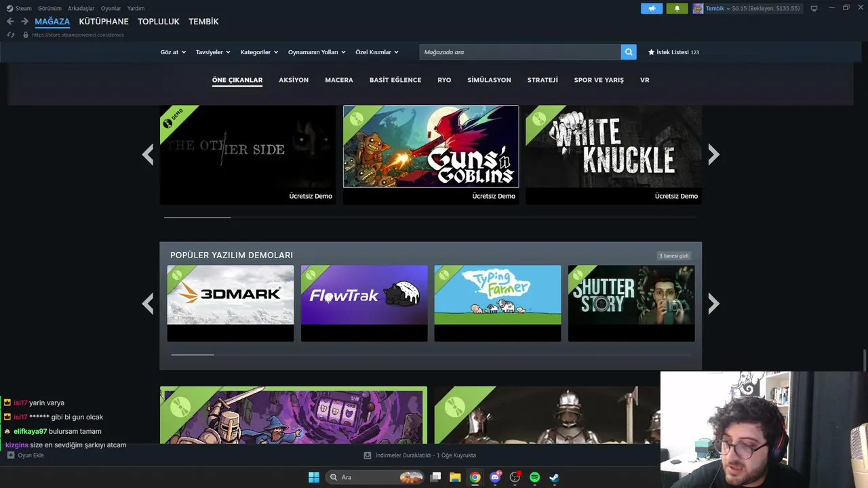Open Google Chrome from the taskbar
The height and width of the screenshot is (488, 868).
pos(475,477)
